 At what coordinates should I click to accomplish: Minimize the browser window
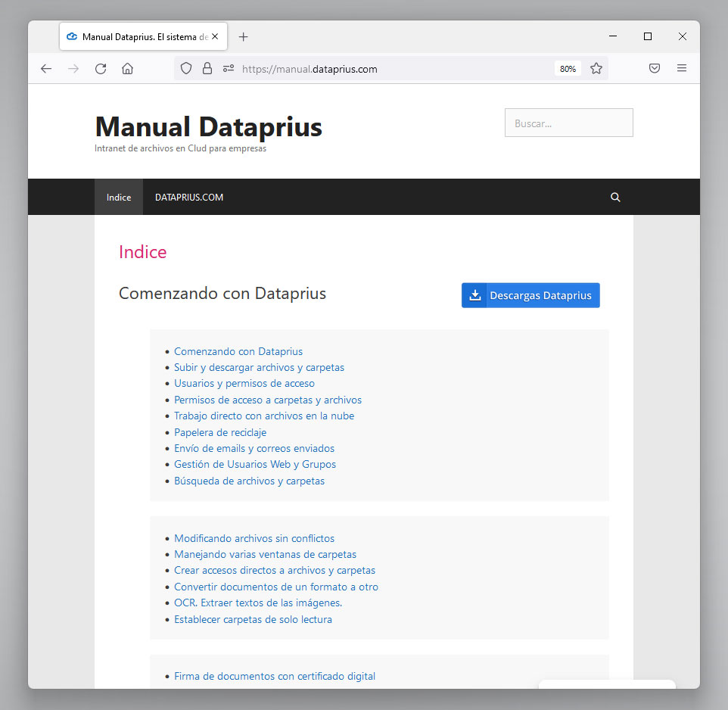tap(613, 36)
